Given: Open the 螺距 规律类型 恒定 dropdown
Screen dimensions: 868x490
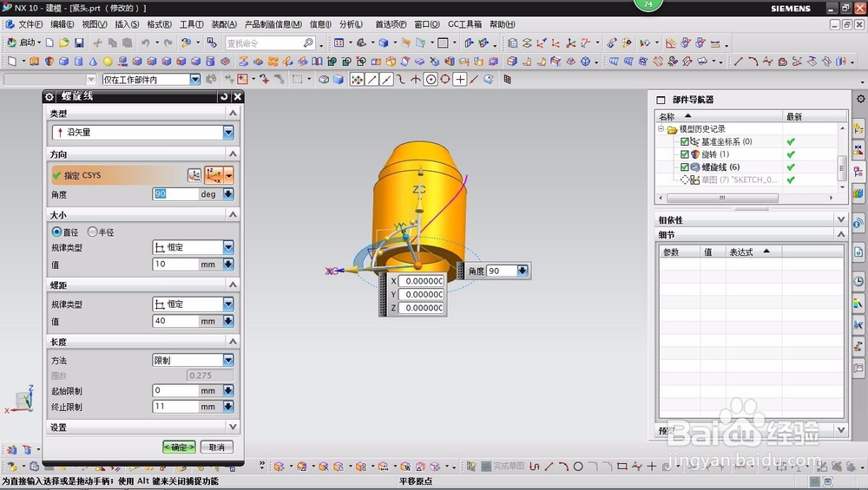Looking at the screenshot, I should coord(228,304).
